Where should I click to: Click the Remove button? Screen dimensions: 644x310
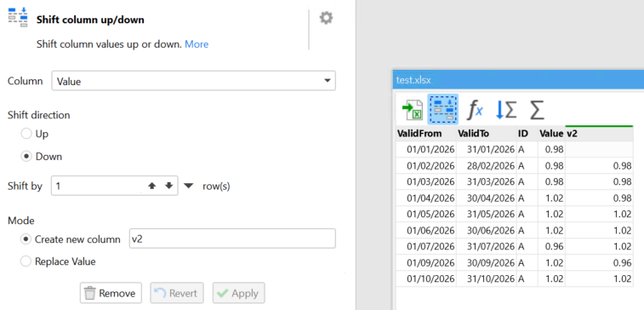(x=111, y=293)
